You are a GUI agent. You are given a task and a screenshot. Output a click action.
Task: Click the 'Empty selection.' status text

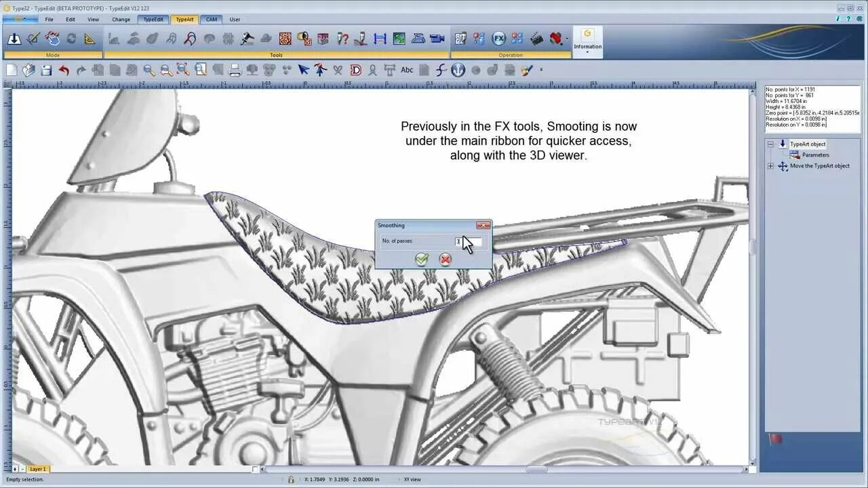(25, 479)
